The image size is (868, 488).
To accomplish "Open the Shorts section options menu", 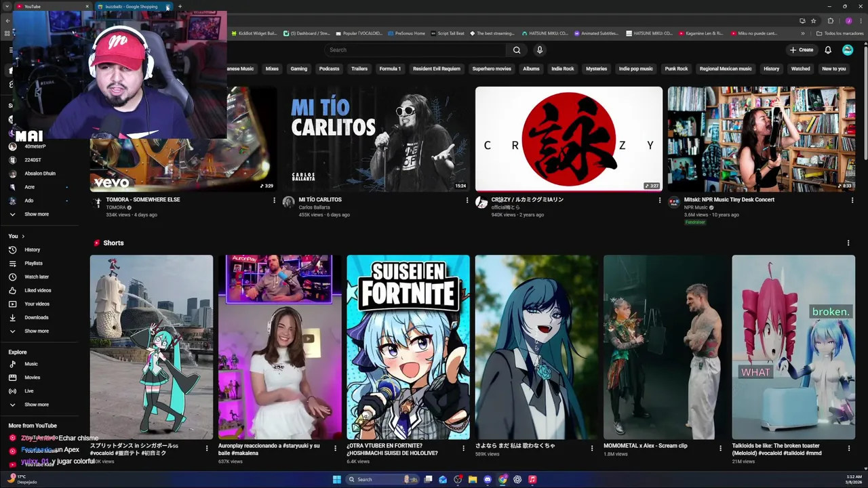I will point(848,243).
